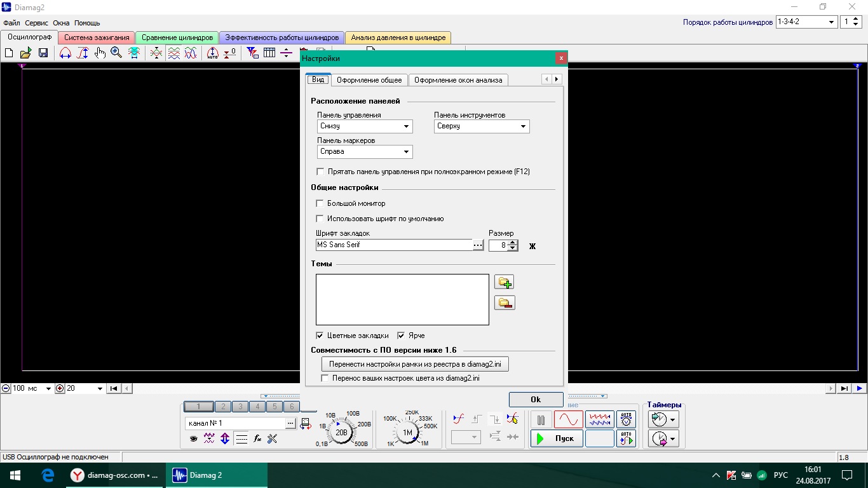This screenshot has width=868, height=488.
Task: Open the Панель маркеров dropdown
Action: tap(407, 152)
